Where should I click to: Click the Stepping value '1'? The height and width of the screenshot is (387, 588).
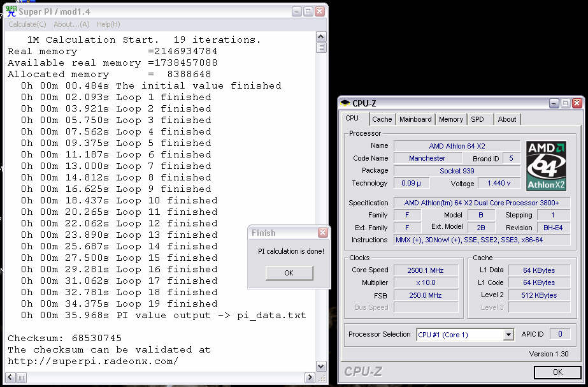click(x=553, y=215)
